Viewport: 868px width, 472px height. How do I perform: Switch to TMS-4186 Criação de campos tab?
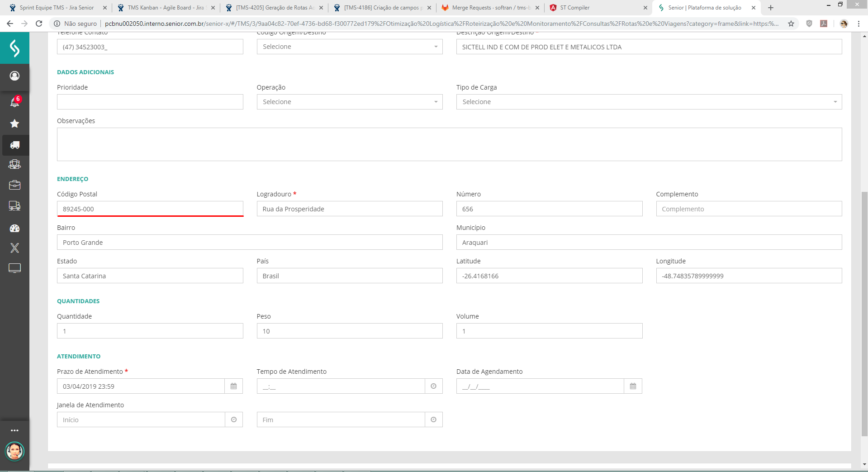[x=382, y=8]
